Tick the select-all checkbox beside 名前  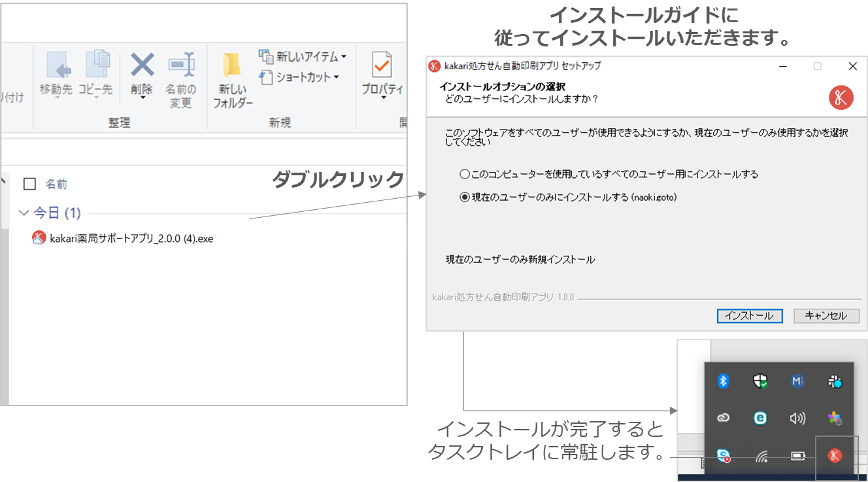coord(29,184)
